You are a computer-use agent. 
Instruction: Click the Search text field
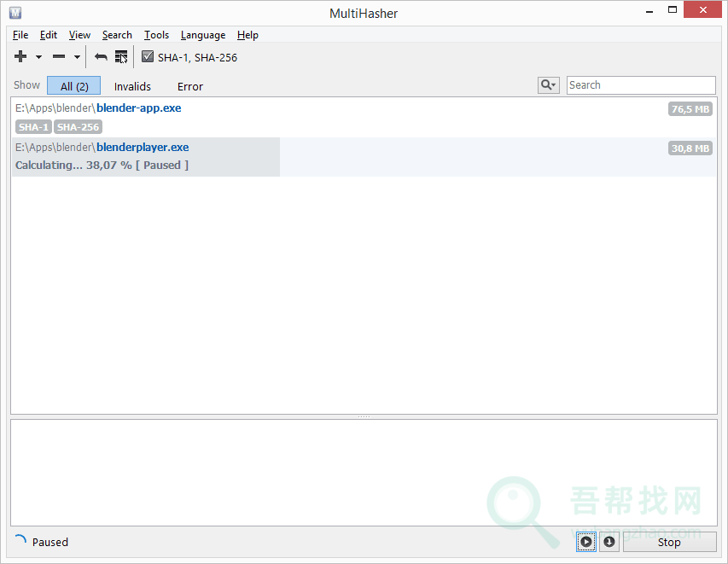pyautogui.click(x=640, y=85)
